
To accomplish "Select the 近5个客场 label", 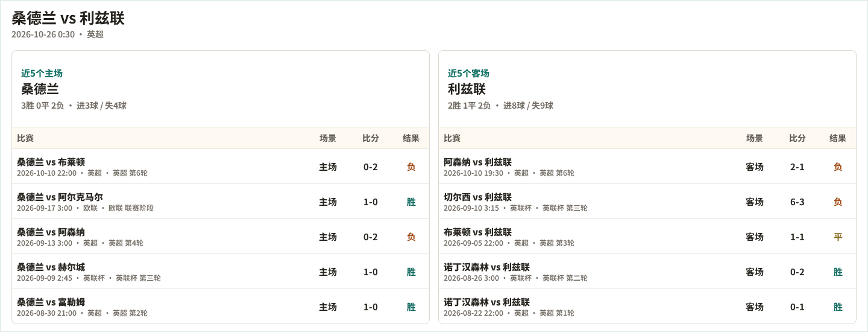I will pos(468,73).
